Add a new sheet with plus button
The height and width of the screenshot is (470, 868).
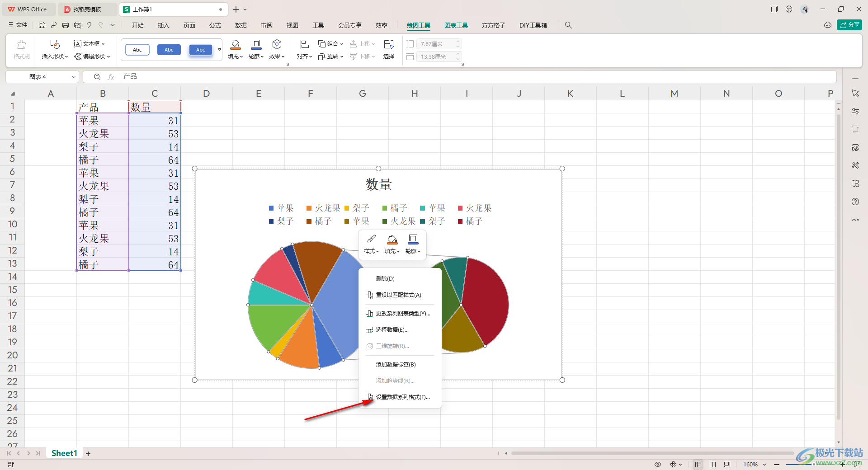point(88,454)
